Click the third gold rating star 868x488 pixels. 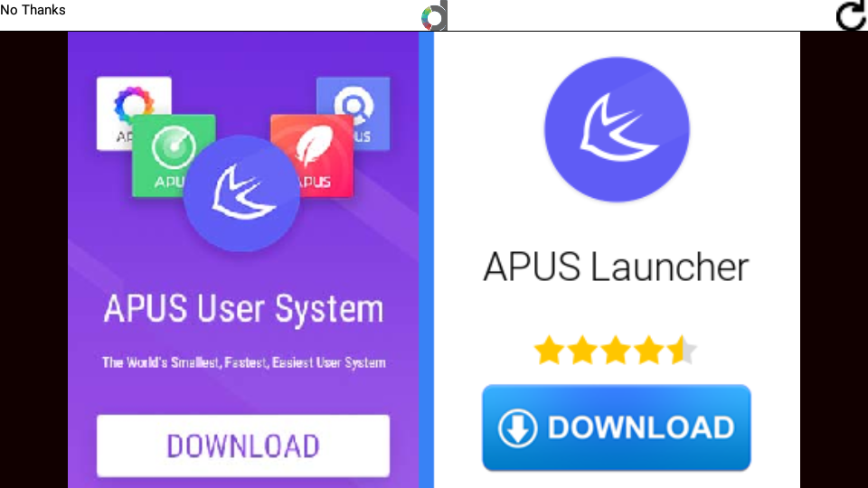(616, 351)
